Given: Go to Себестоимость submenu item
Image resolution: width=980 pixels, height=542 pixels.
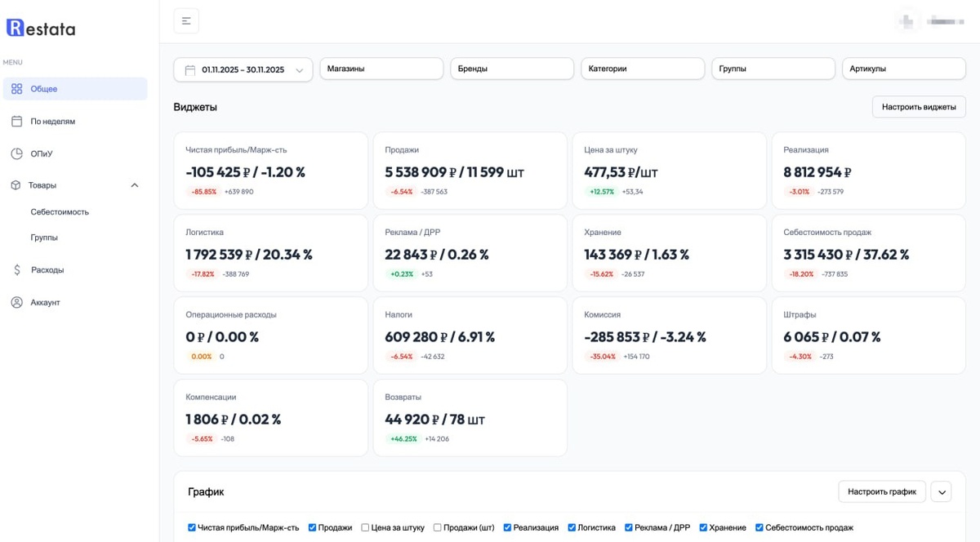Looking at the screenshot, I should click(x=60, y=211).
